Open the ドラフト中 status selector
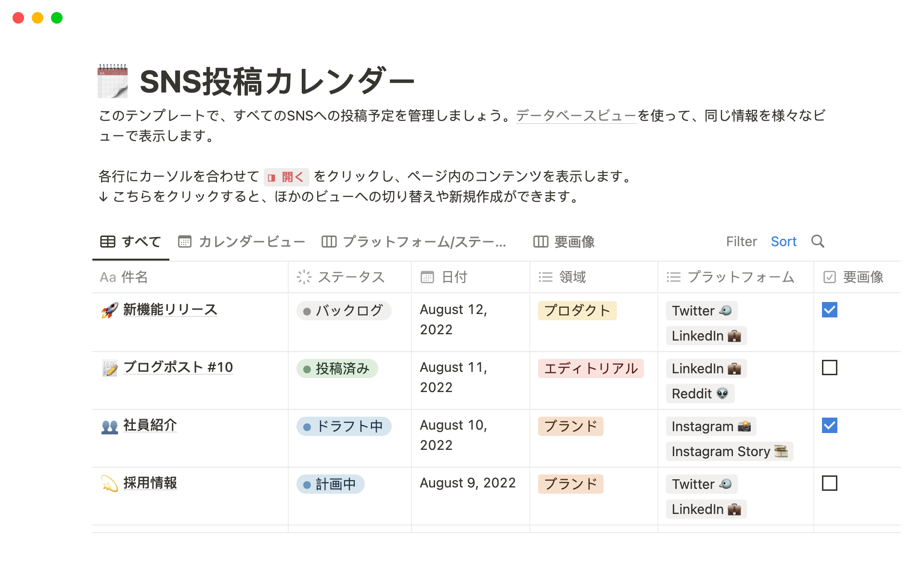The width and height of the screenshot is (924, 578). 344,426
